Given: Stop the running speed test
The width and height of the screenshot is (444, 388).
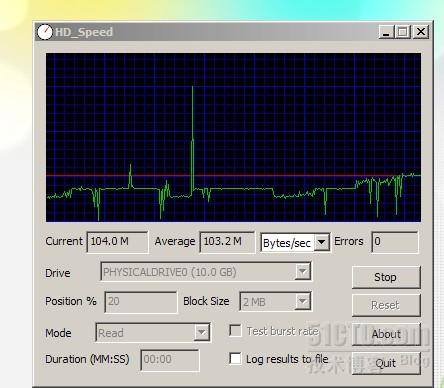Looking at the screenshot, I should (x=386, y=277).
